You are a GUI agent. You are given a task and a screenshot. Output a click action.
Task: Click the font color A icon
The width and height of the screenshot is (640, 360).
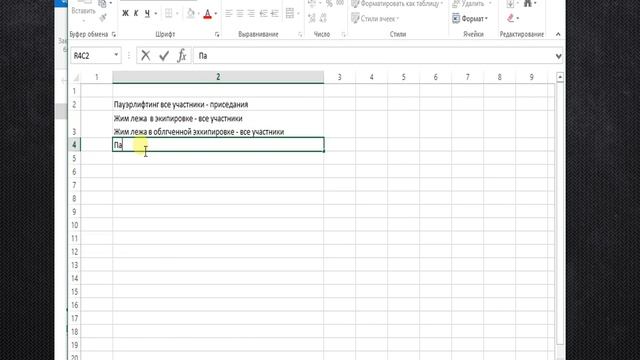[x=207, y=14]
